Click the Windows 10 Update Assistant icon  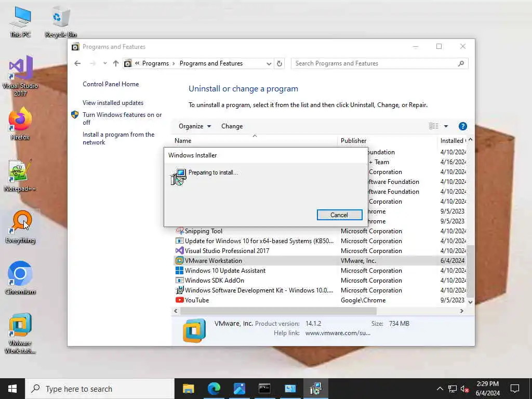pyautogui.click(x=179, y=271)
